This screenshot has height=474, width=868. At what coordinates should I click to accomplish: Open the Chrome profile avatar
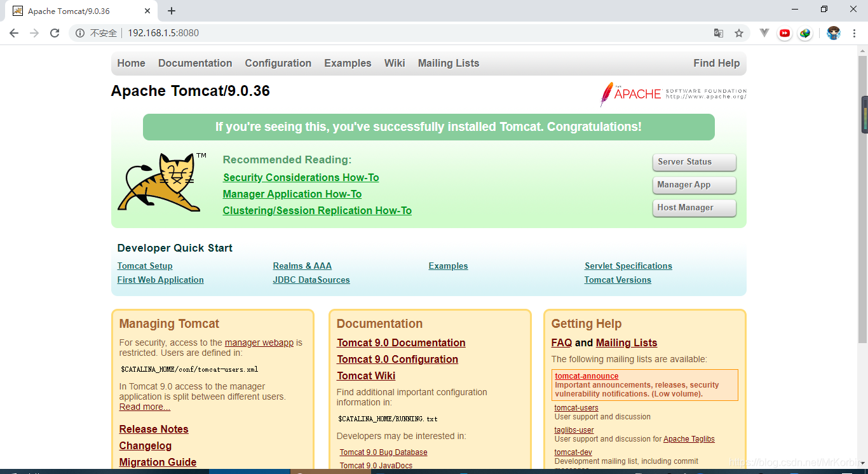click(x=834, y=33)
